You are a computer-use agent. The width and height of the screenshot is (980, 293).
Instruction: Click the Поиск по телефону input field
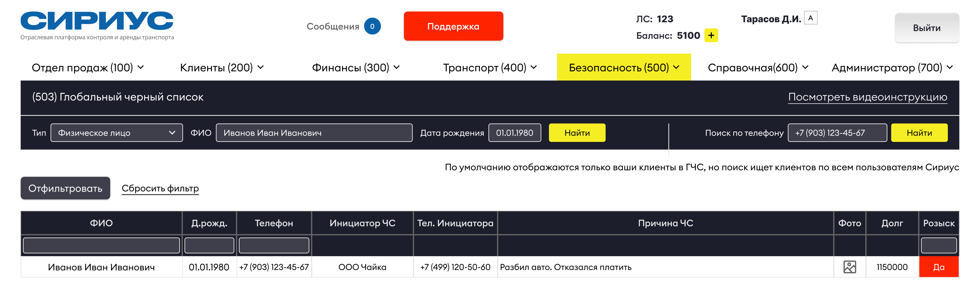(x=837, y=133)
